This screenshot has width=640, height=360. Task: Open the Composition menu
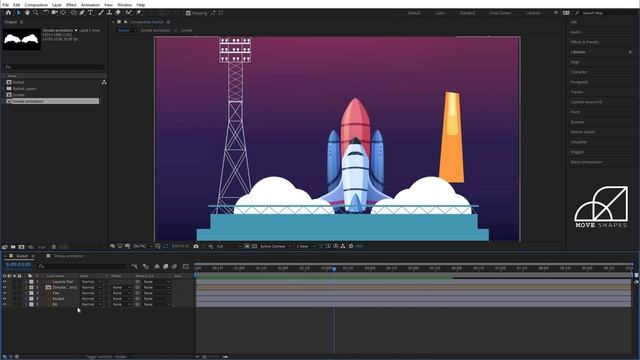coord(36,5)
